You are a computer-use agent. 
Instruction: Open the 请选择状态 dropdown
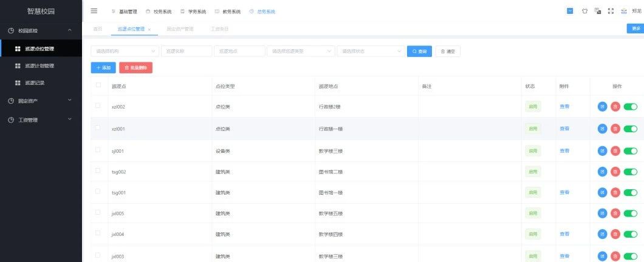370,52
